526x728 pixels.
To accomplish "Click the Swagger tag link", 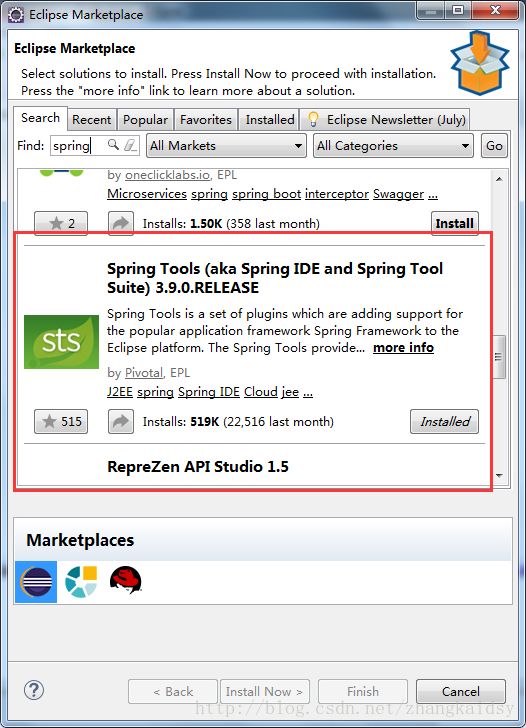I will click(398, 194).
